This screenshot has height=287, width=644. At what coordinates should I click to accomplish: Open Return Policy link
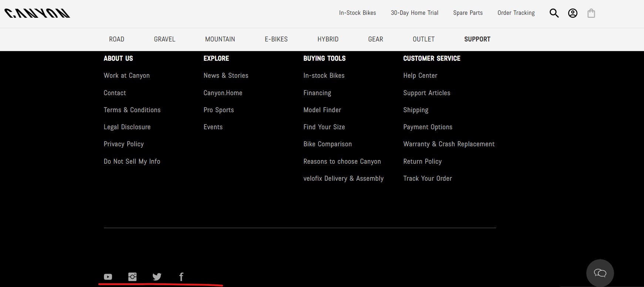click(x=422, y=161)
